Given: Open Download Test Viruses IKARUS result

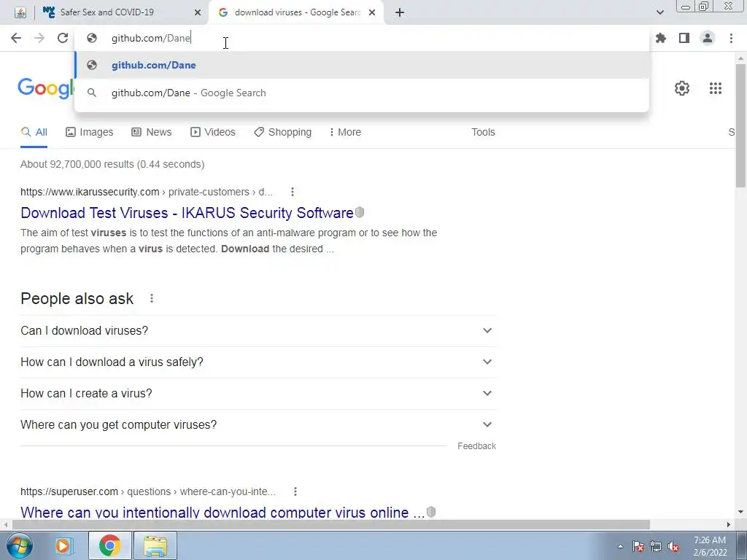Looking at the screenshot, I should point(187,213).
